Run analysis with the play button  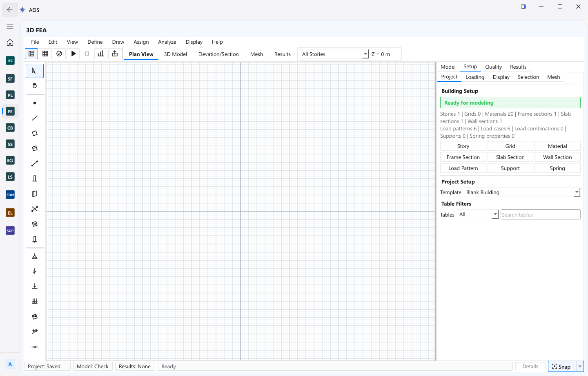point(73,54)
